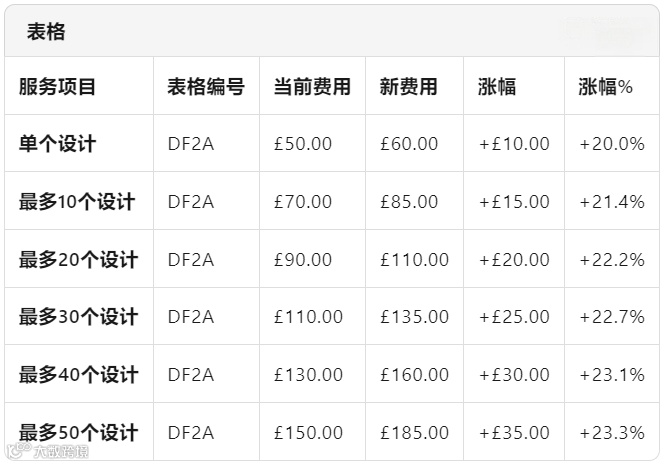Select the £85.00 new fee cell
Screen dimensions: 666x465
pyautogui.click(x=409, y=202)
